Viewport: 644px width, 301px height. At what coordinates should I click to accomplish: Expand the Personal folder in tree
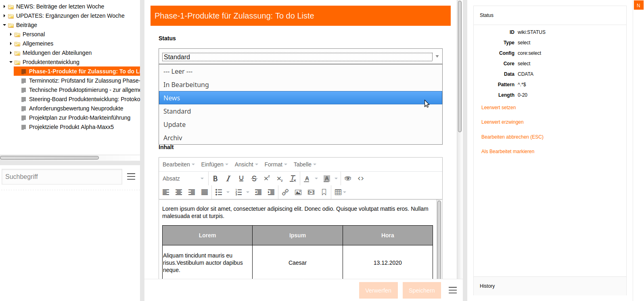11,34
